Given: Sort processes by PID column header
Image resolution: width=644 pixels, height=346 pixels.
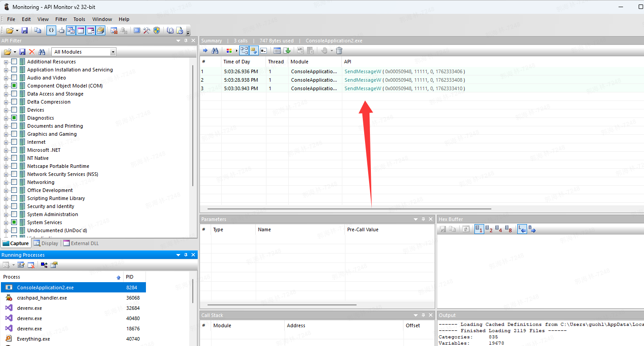Looking at the screenshot, I should (x=135, y=277).
